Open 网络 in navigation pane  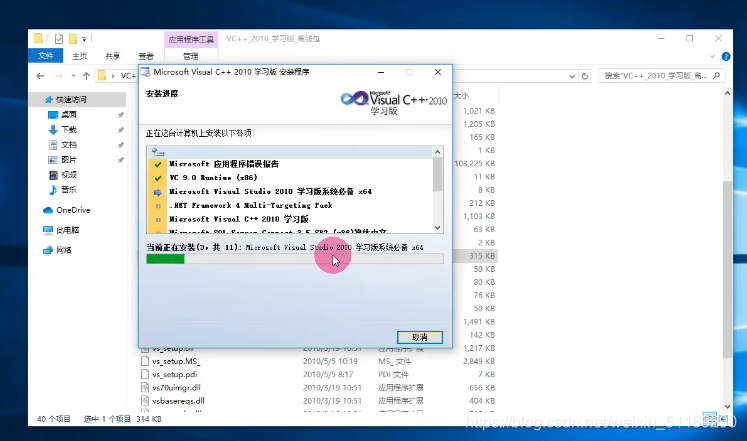click(x=64, y=250)
